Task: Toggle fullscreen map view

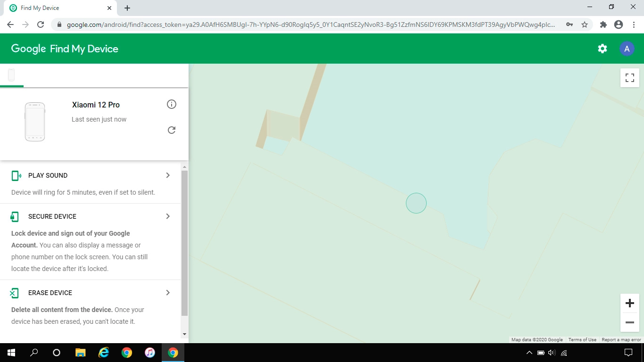Action: (630, 78)
